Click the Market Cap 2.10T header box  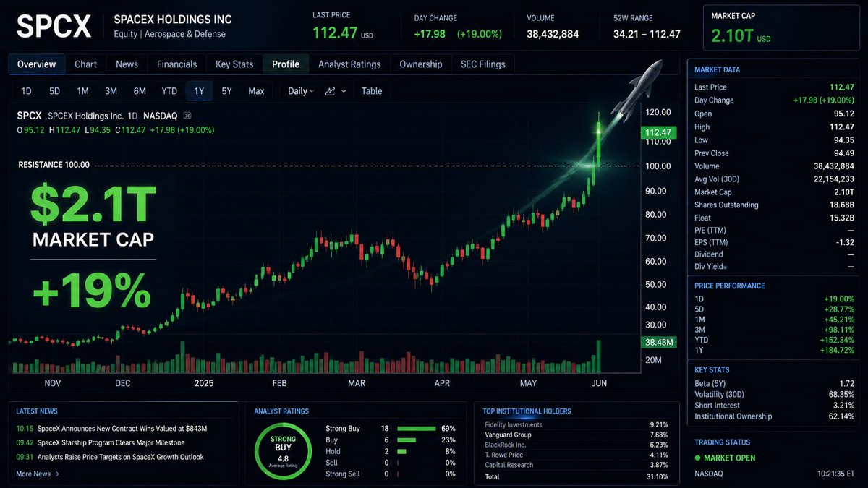pyautogui.click(x=781, y=27)
